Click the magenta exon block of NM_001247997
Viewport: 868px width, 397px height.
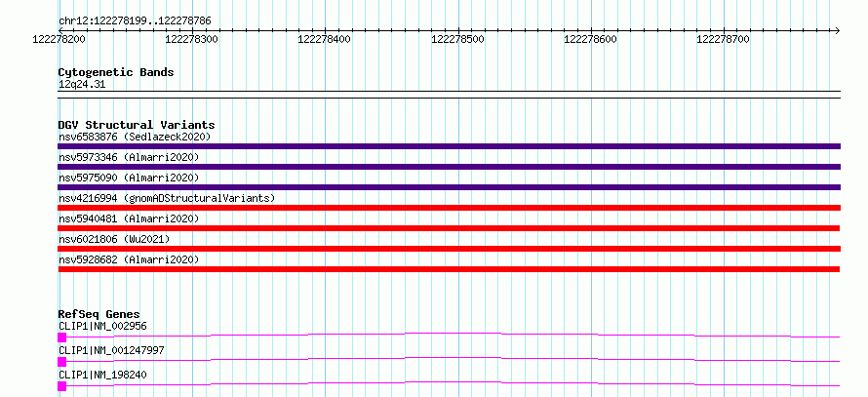coord(62,362)
